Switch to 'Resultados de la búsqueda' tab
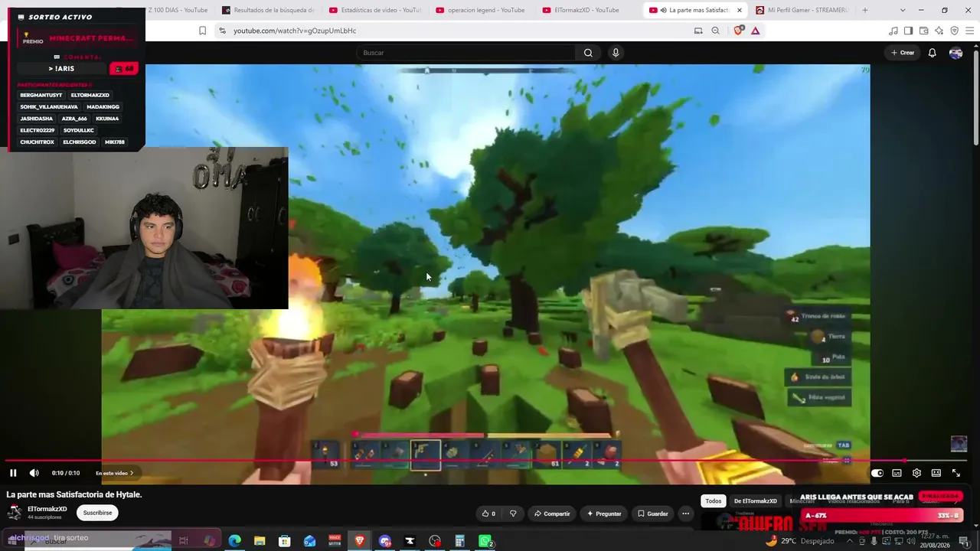Viewport: 980px width, 551px height. click(268, 10)
